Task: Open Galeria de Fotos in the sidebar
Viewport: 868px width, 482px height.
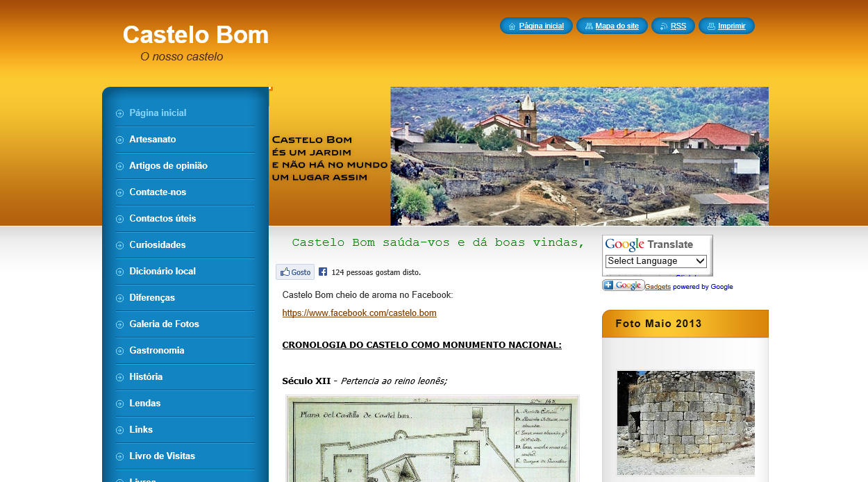Action: [x=164, y=324]
